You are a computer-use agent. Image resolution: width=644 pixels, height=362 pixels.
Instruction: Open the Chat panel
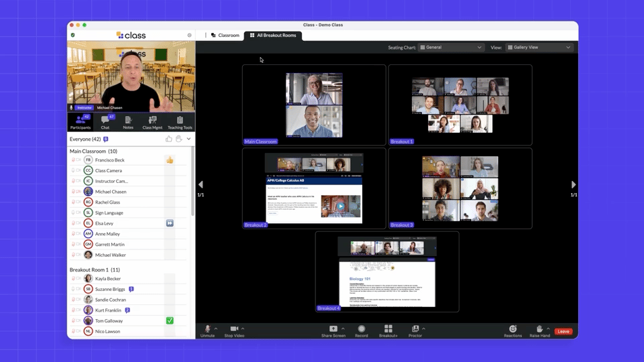(x=105, y=121)
